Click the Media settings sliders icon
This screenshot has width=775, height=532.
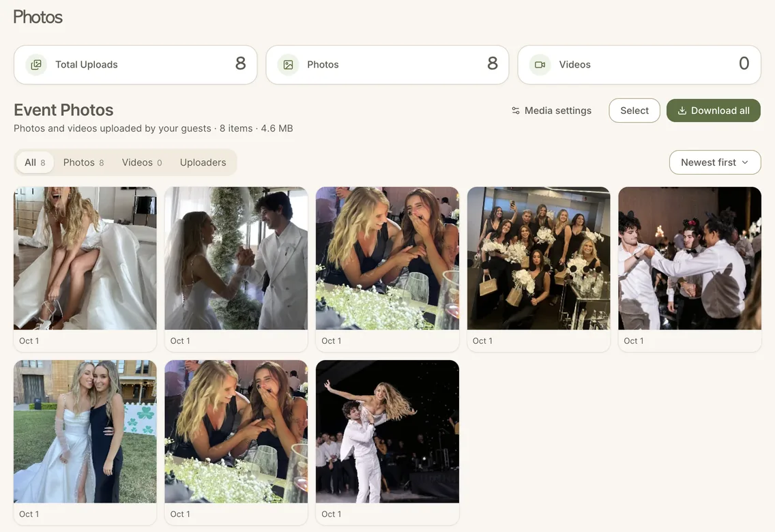coord(516,110)
